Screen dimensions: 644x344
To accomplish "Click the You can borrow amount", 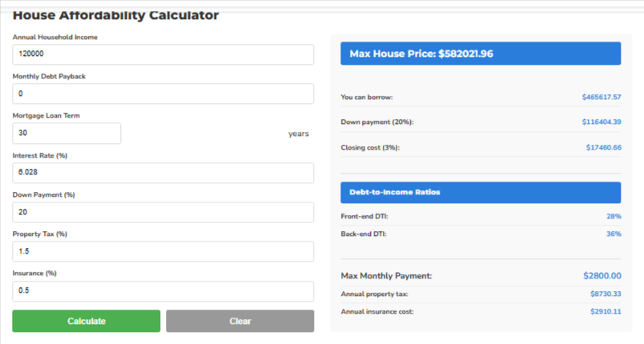I will pyautogui.click(x=602, y=97).
